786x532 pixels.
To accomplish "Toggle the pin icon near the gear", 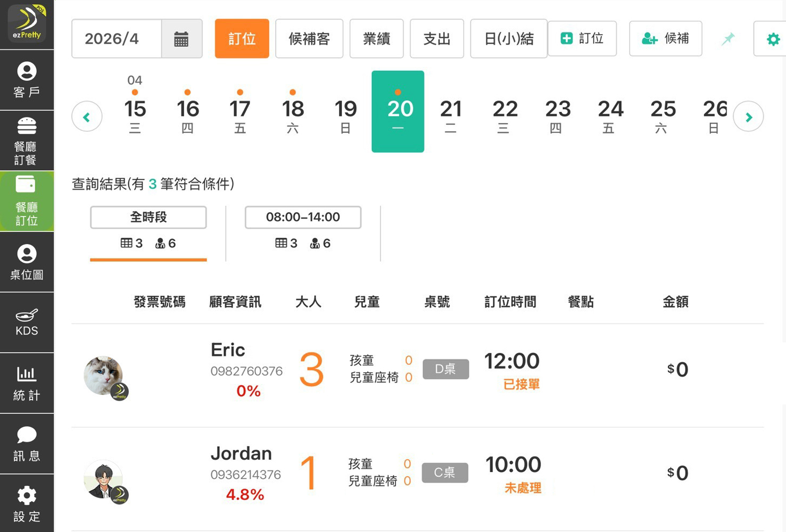I will tap(727, 38).
